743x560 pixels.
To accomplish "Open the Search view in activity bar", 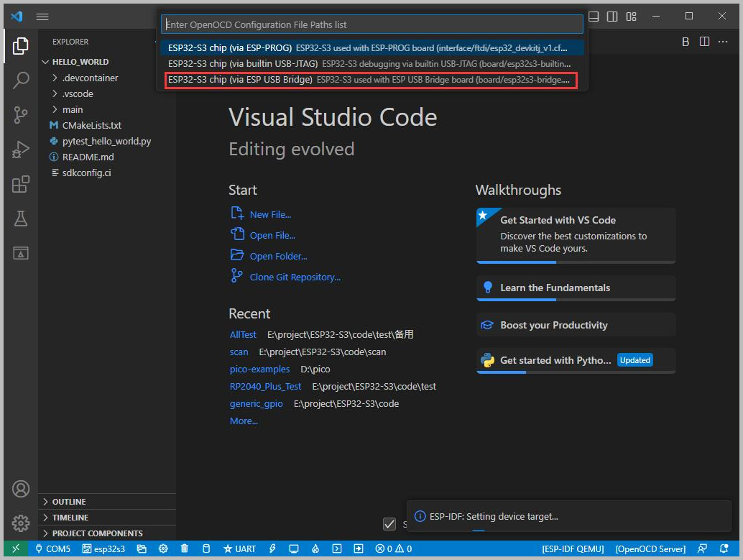I will click(20, 80).
